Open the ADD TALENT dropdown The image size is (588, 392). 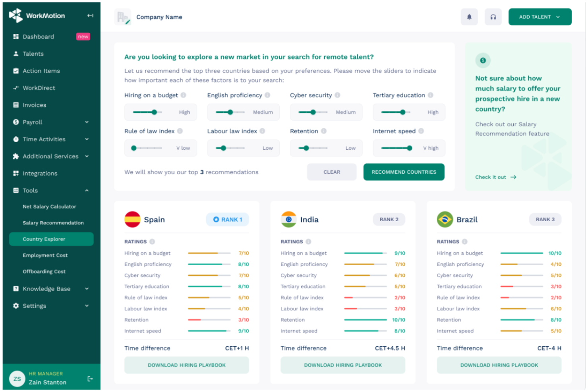click(540, 17)
